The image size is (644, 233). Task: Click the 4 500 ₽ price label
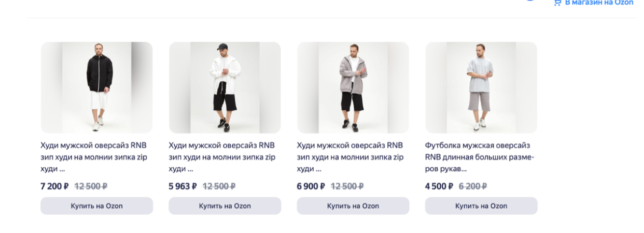click(x=439, y=186)
